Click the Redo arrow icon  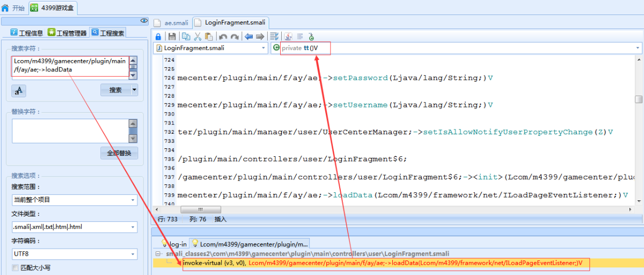pos(235,37)
